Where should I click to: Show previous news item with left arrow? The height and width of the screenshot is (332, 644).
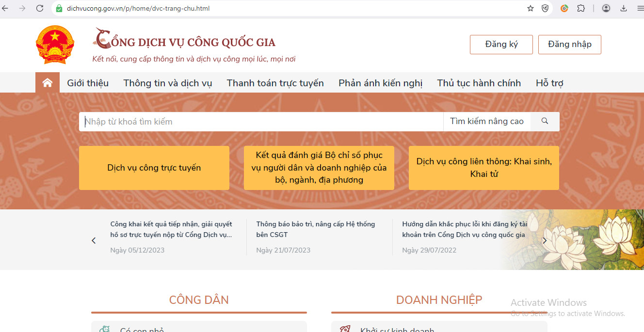[x=94, y=240]
